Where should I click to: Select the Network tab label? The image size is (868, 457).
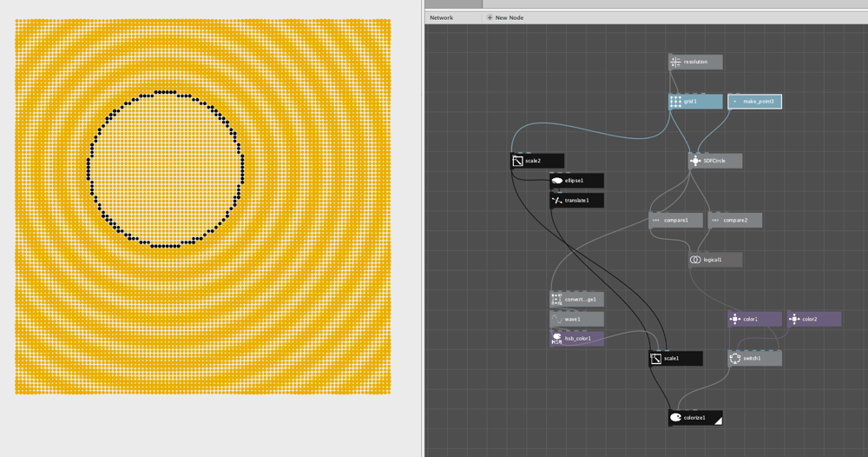click(x=441, y=17)
